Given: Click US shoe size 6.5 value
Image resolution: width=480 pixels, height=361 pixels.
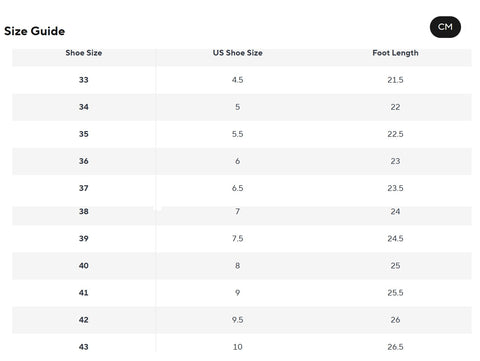Looking at the screenshot, I should click(x=238, y=188).
